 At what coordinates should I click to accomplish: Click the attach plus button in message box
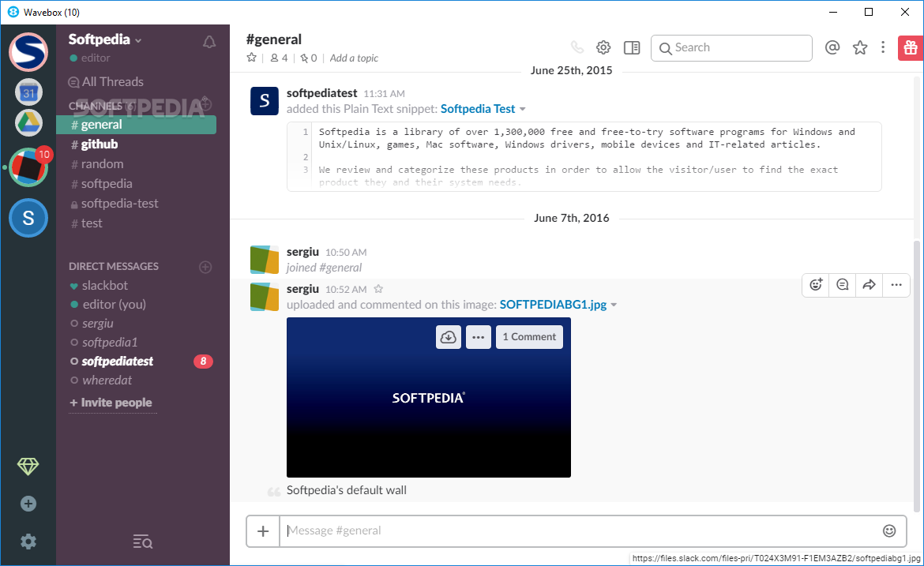[263, 531]
